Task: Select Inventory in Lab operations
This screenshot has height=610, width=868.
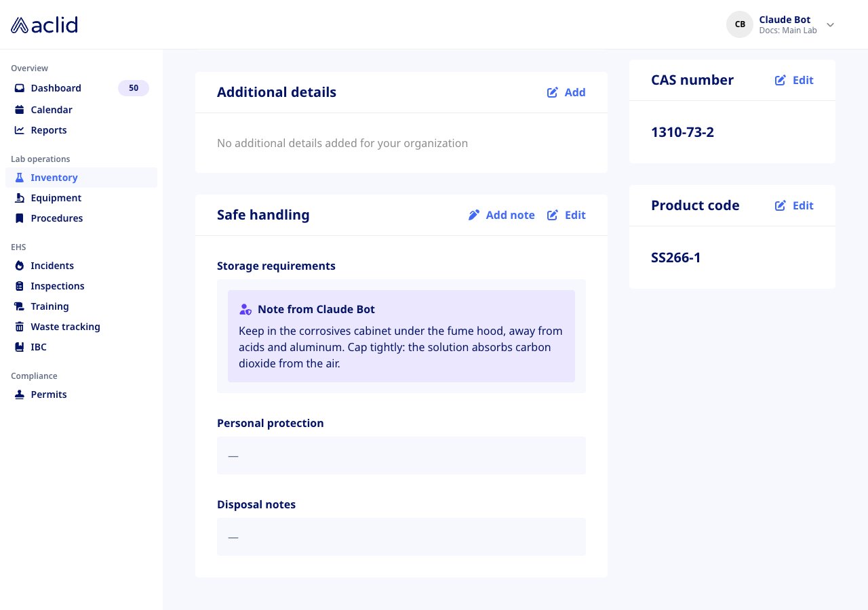Action: [81, 178]
